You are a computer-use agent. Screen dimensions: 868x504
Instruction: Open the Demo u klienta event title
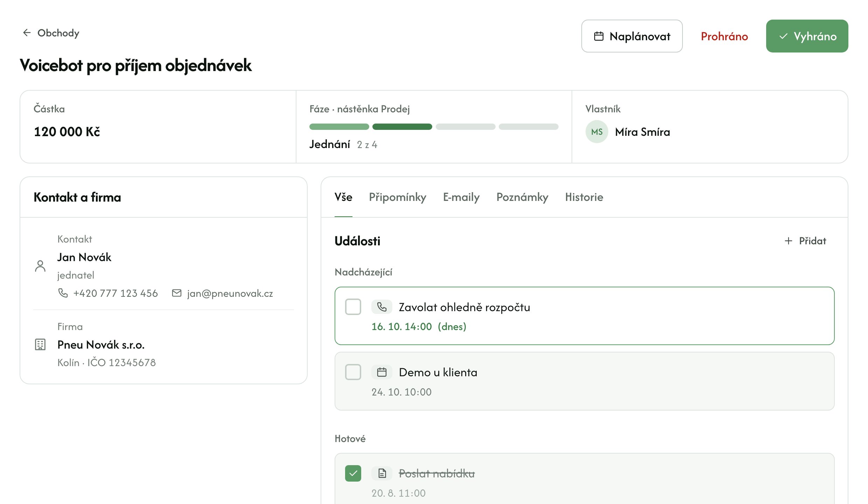coord(438,372)
